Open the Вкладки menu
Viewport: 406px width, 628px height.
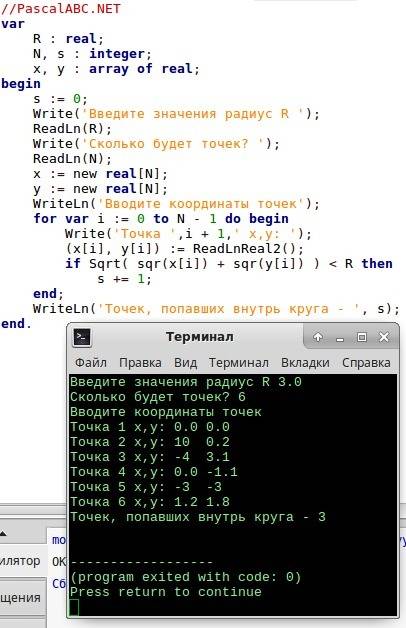(305, 363)
